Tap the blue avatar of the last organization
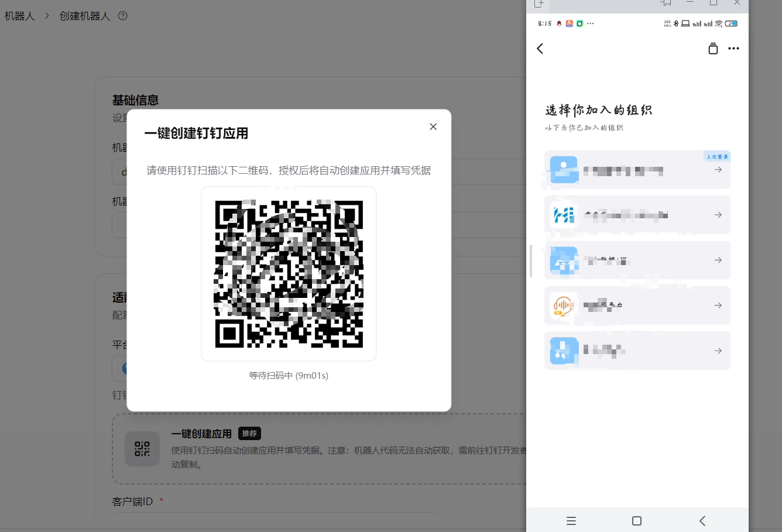 tap(564, 351)
